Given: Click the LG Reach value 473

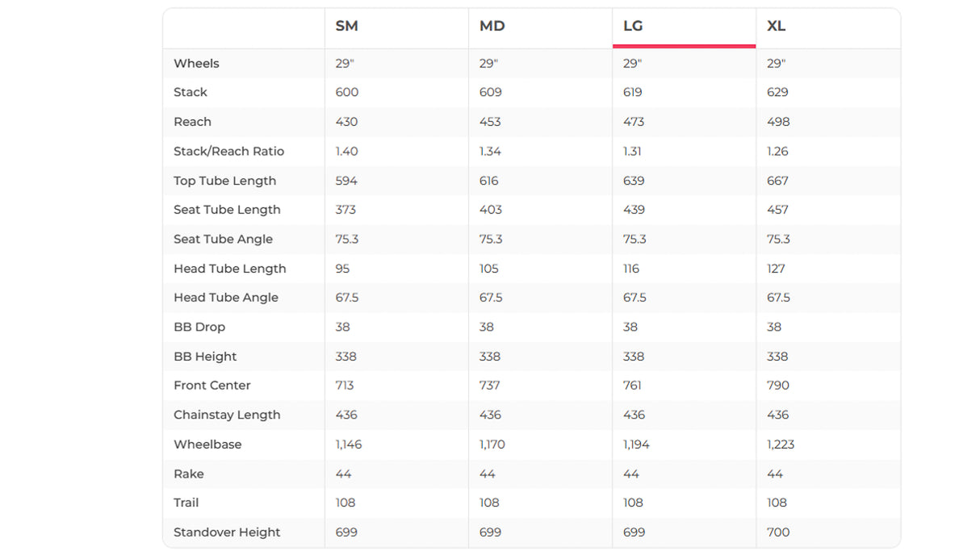Looking at the screenshot, I should 634,122.
